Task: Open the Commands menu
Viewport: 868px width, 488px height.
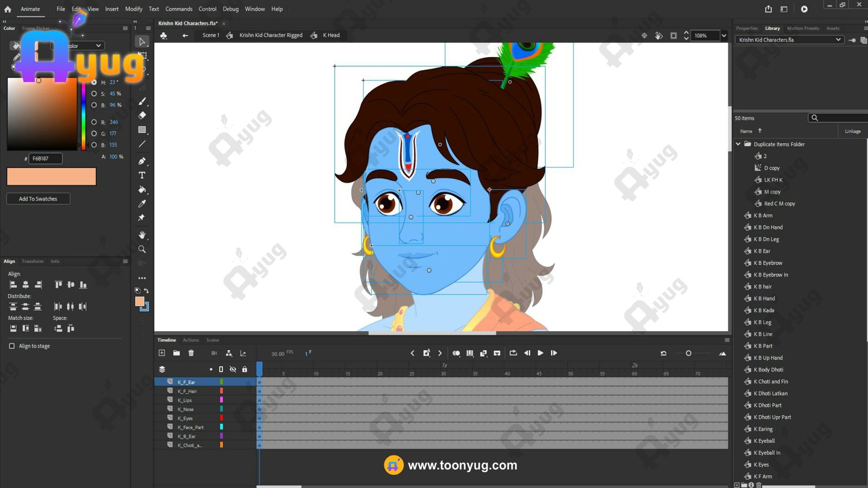Action: pos(179,9)
